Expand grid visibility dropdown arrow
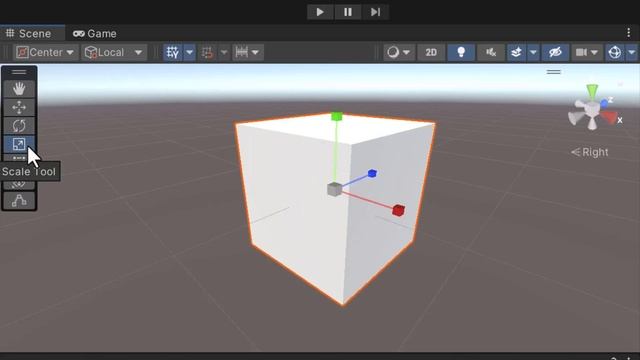 pyautogui.click(x=189, y=52)
